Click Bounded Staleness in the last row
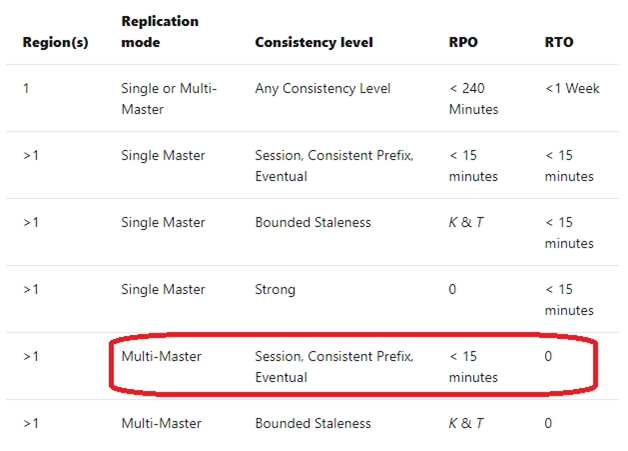Image resolution: width=628 pixels, height=451 pixels. (x=313, y=423)
